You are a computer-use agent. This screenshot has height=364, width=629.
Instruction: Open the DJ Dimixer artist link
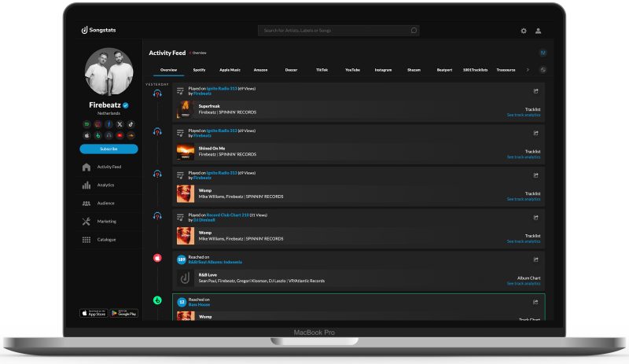204,220
